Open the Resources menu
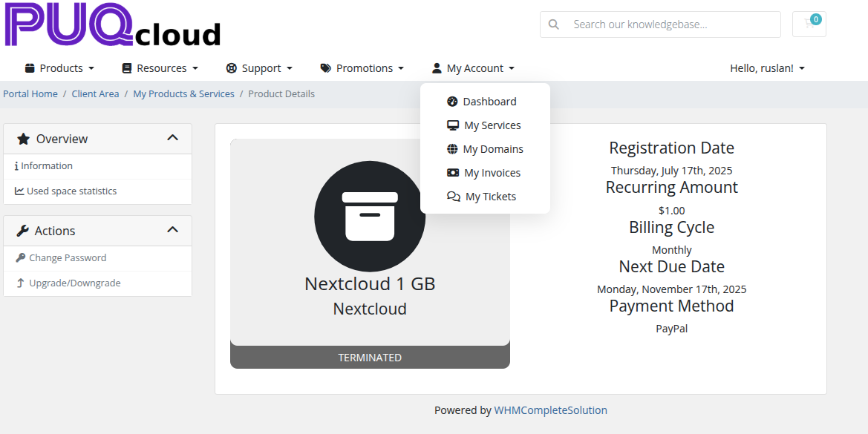This screenshot has width=868, height=434. point(160,68)
